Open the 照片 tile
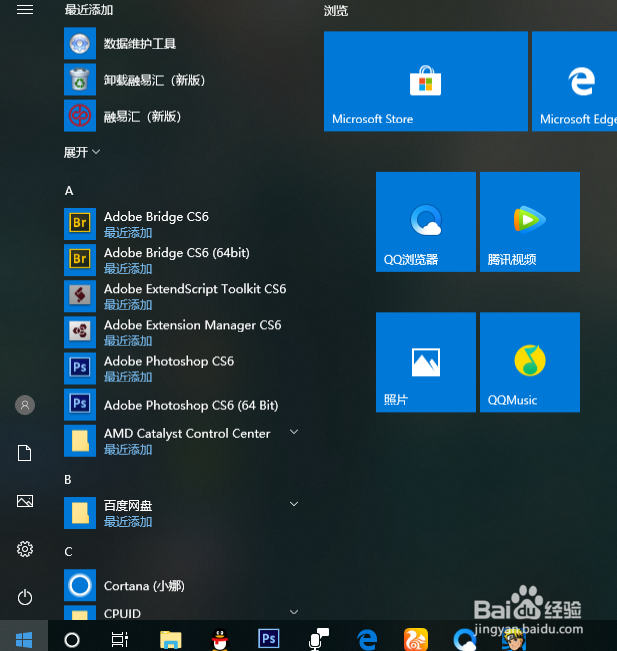617x651 pixels. pos(426,362)
